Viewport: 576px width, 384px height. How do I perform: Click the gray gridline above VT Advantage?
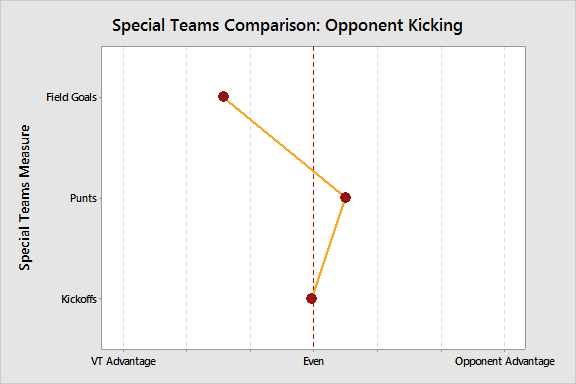[x=123, y=198]
